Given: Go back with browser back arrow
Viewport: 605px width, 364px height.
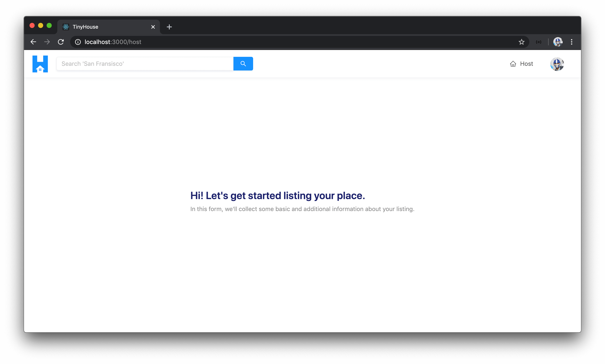Looking at the screenshot, I should coord(33,42).
